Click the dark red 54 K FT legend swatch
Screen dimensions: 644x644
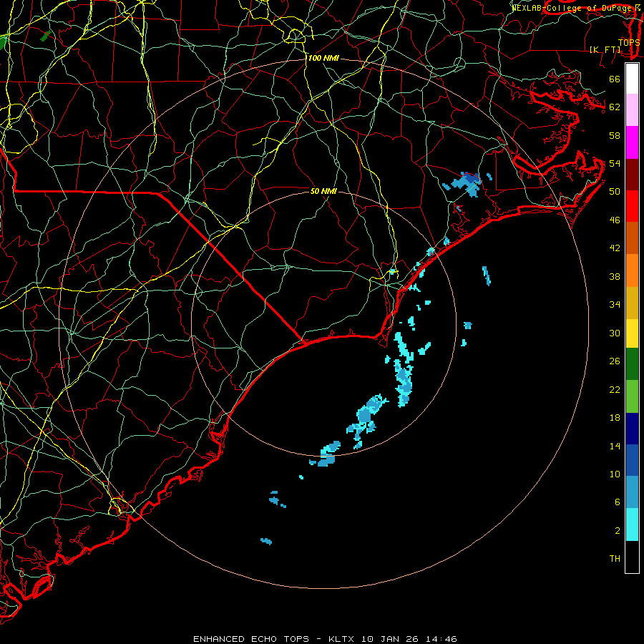(x=632, y=174)
